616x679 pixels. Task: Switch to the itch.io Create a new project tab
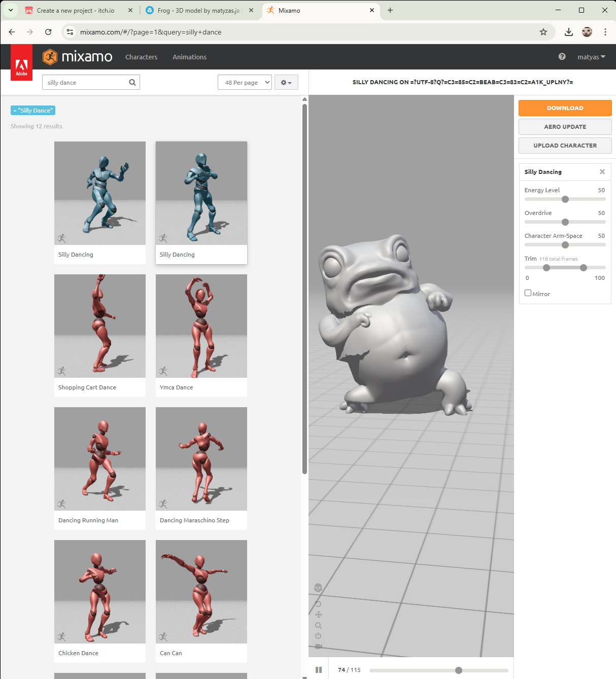tap(75, 10)
